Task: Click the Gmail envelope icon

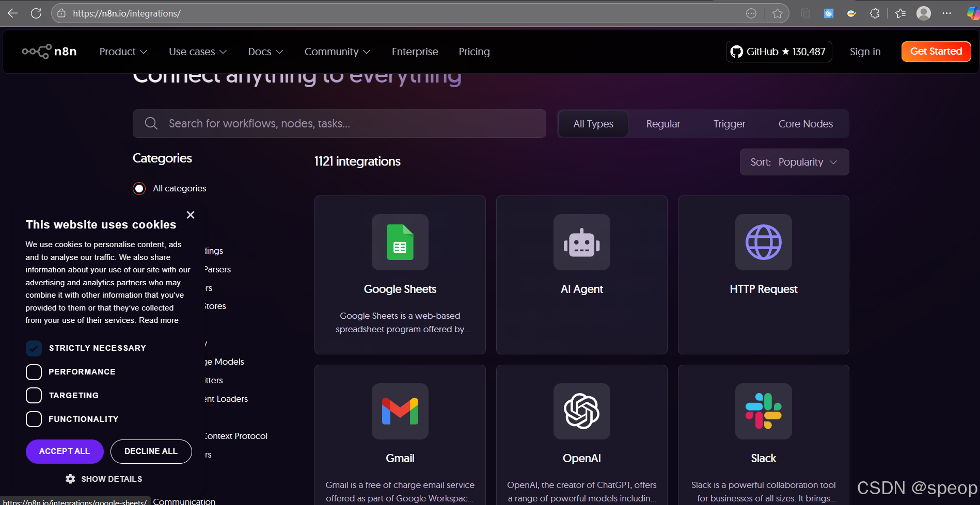Action: [x=400, y=411]
